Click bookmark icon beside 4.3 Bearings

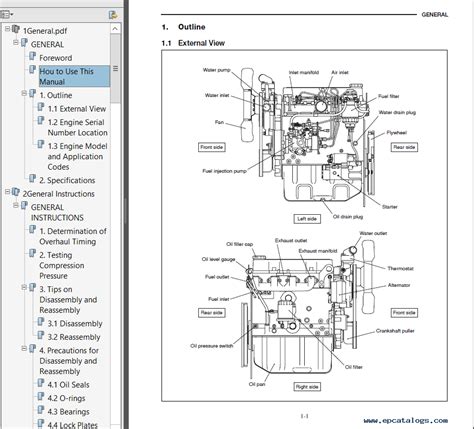tap(41, 410)
